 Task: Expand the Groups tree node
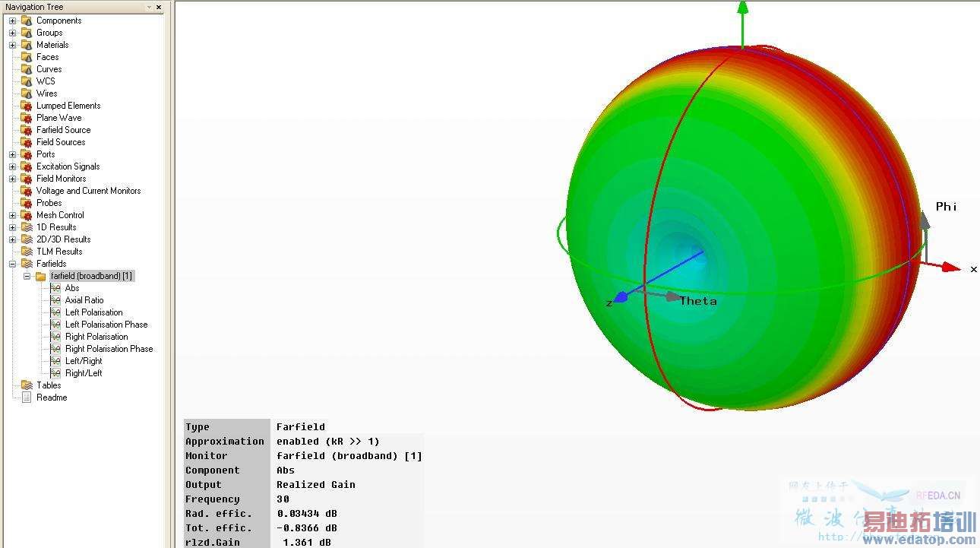[12, 33]
